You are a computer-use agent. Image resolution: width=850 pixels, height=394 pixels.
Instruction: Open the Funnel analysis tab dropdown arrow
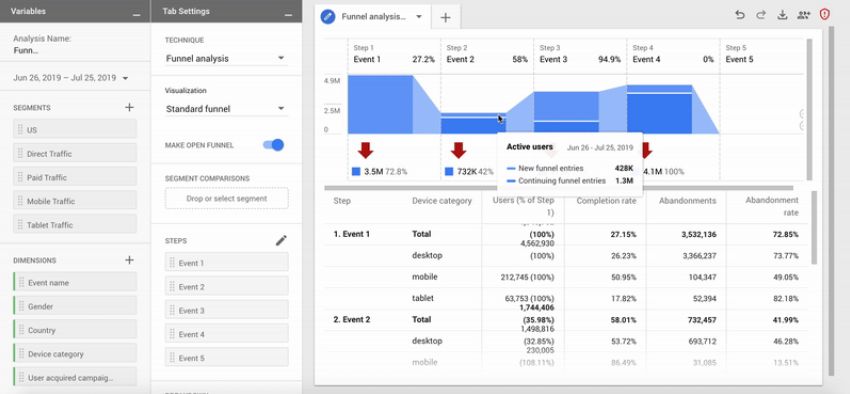tap(418, 17)
